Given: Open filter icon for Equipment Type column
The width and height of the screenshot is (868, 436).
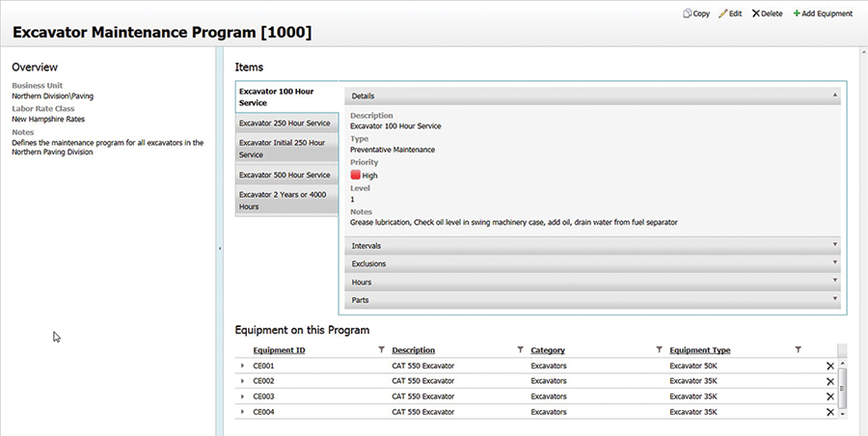Looking at the screenshot, I should [x=798, y=349].
